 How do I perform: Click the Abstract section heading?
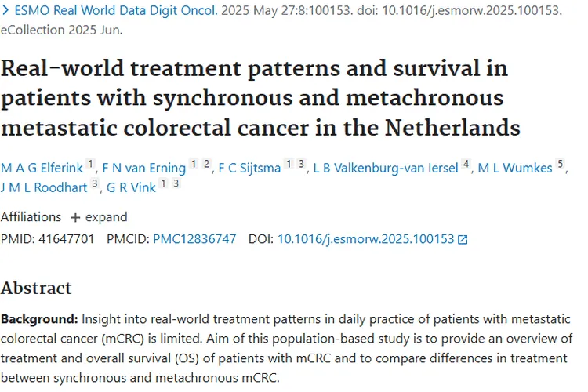click(x=36, y=288)
